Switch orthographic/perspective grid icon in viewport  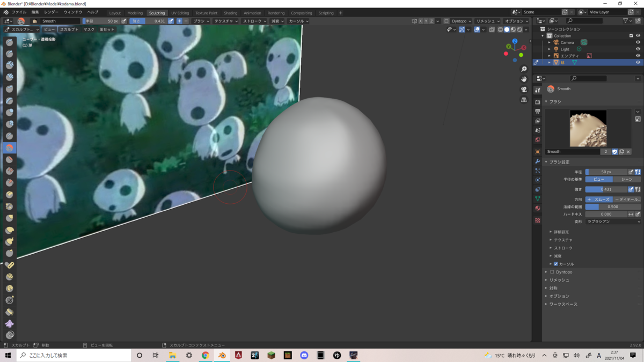coord(524,100)
